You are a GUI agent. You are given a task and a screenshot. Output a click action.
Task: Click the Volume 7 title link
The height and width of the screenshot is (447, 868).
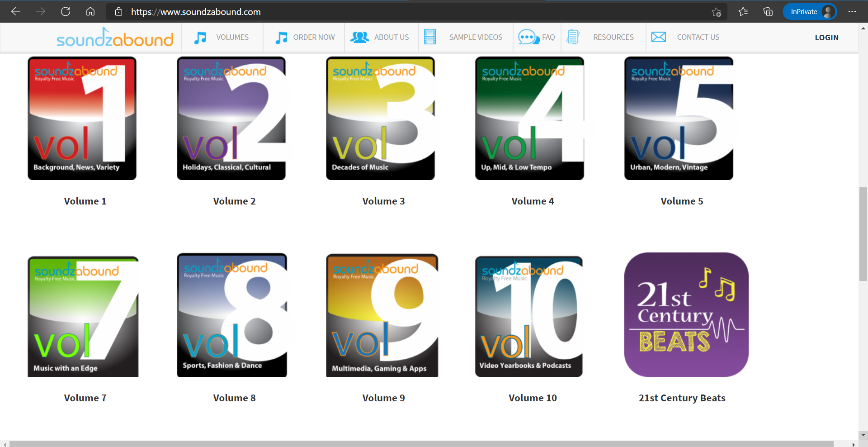coord(85,398)
